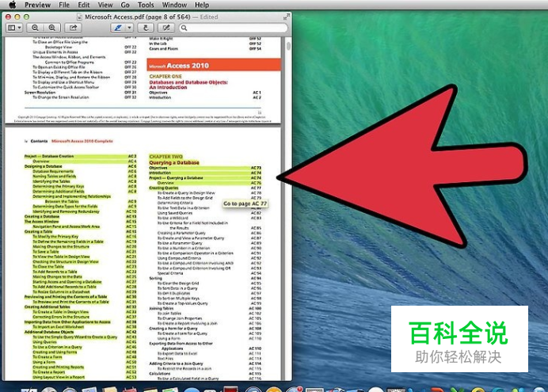
Task: Click 'Calculations' contents entry
Action: 160,374
